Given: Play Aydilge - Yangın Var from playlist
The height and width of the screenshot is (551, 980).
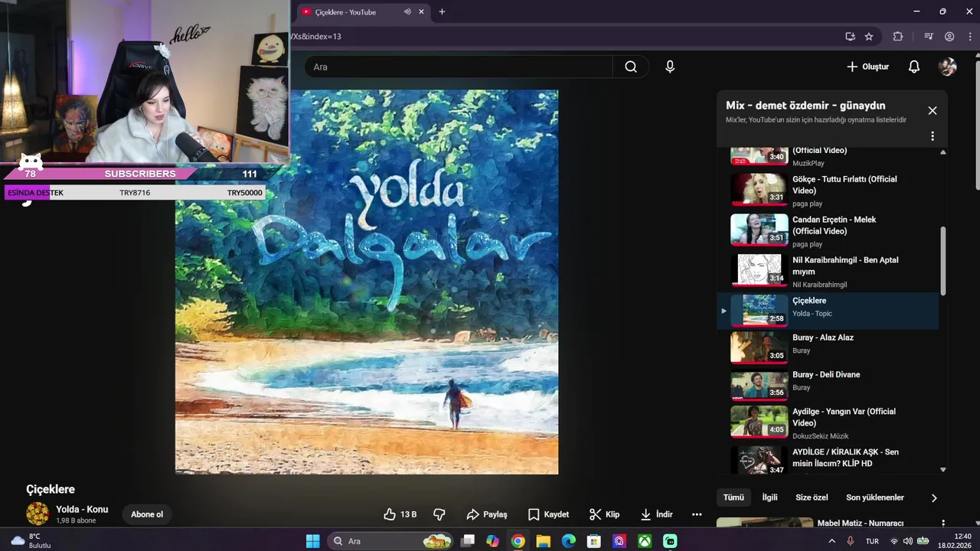Looking at the screenshot, I should 828,423.
